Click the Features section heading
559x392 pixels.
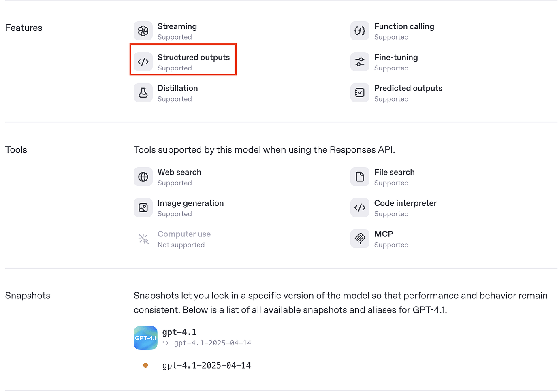[x=23, y=28]
